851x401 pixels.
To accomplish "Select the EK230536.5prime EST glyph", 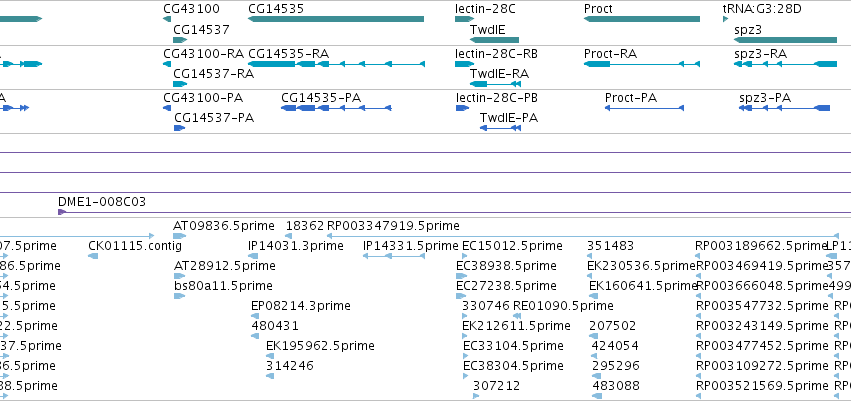I will point(591,276).
